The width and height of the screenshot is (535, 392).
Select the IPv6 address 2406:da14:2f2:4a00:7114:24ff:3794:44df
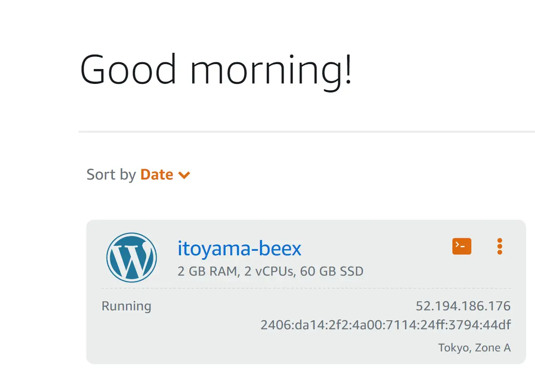pyautogui.click(x=386, y=325)
